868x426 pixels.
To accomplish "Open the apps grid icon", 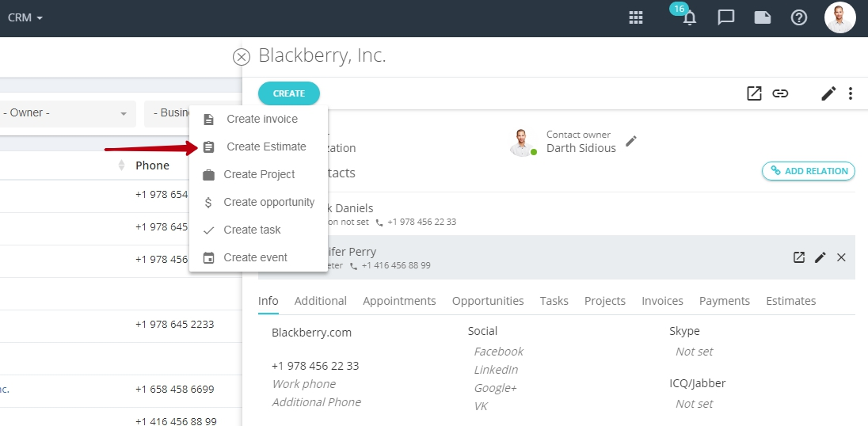I will 636,17.
